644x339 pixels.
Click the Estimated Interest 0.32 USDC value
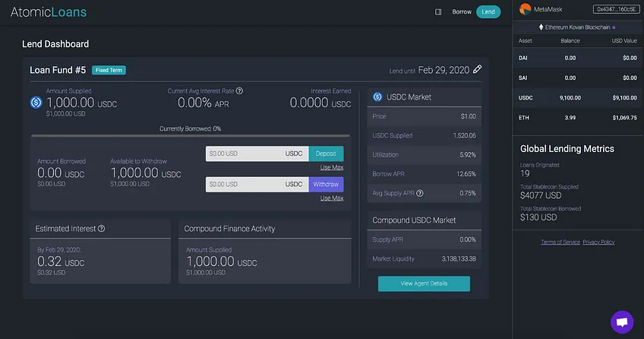61,261
